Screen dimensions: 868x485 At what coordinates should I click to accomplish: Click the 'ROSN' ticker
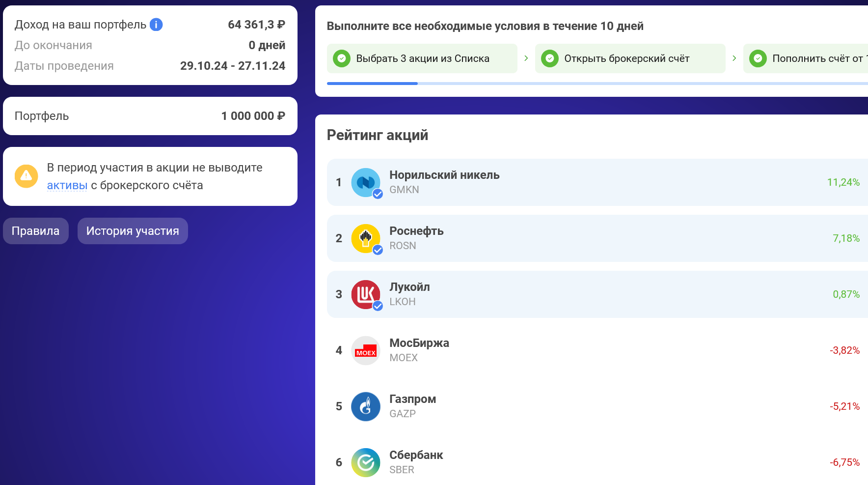point(403,246)
